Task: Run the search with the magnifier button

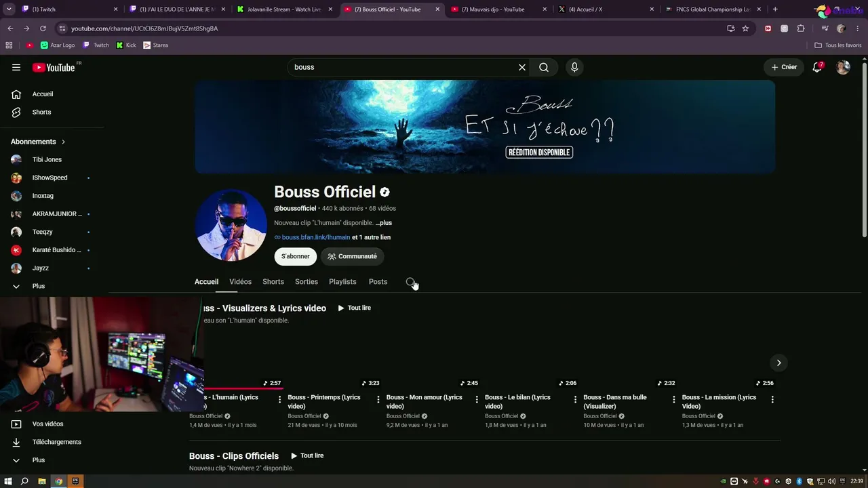Action: pos(544,67)
